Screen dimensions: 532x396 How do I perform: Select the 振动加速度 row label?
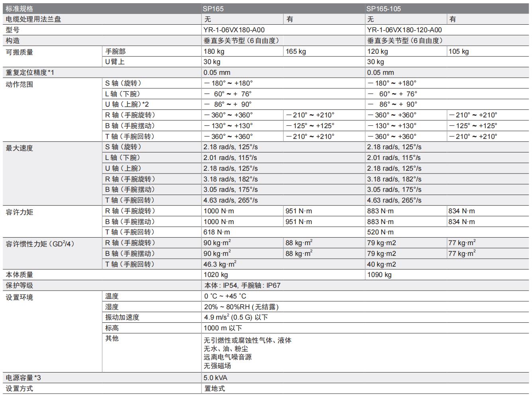click(x=122, y=317)
